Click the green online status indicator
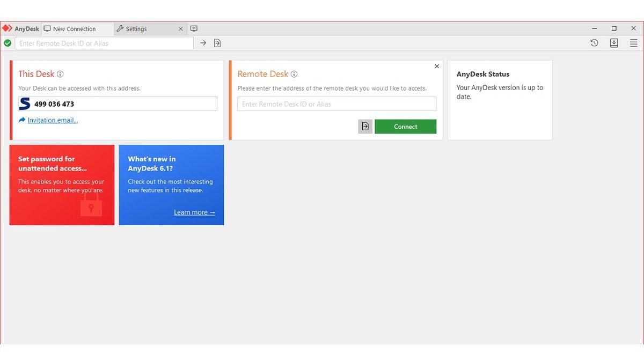The image size is (644, 362). [7, 43]
